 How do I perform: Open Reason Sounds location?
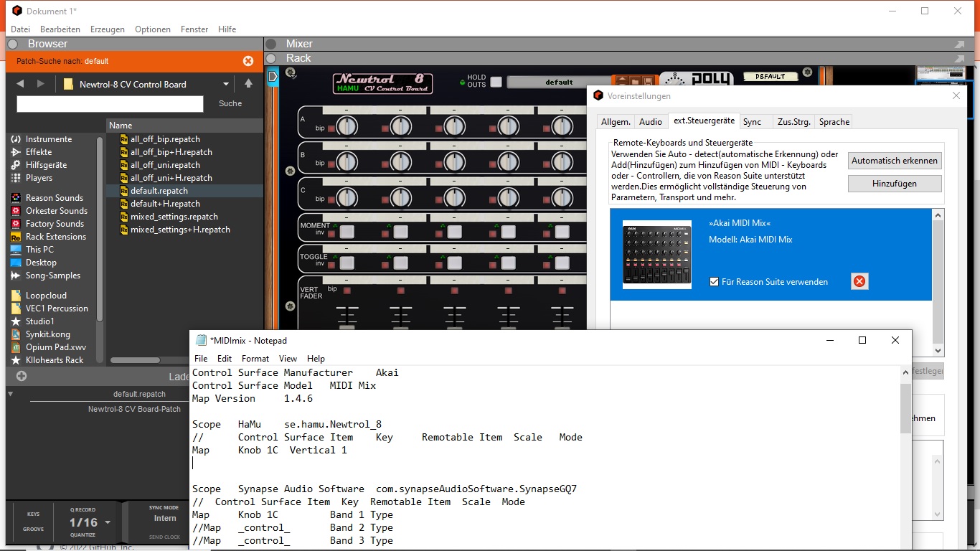click(47, 198)
